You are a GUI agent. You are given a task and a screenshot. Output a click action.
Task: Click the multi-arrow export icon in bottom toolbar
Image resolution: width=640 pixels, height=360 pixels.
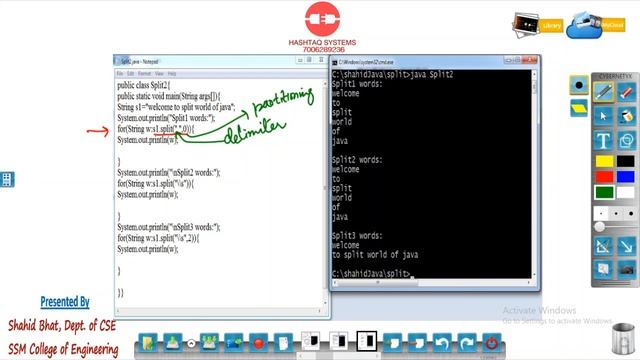[x=209, y=343]
